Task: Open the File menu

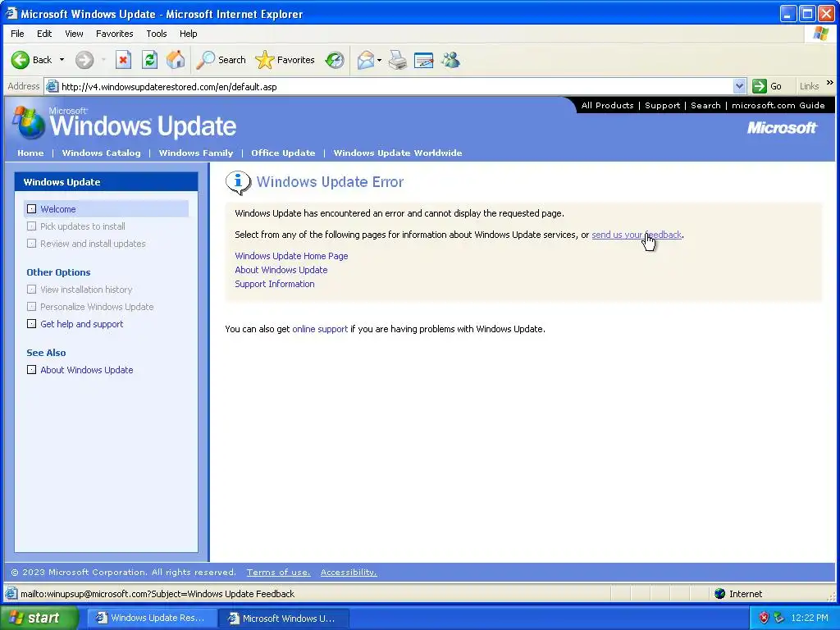Action: tap(17, 33)
